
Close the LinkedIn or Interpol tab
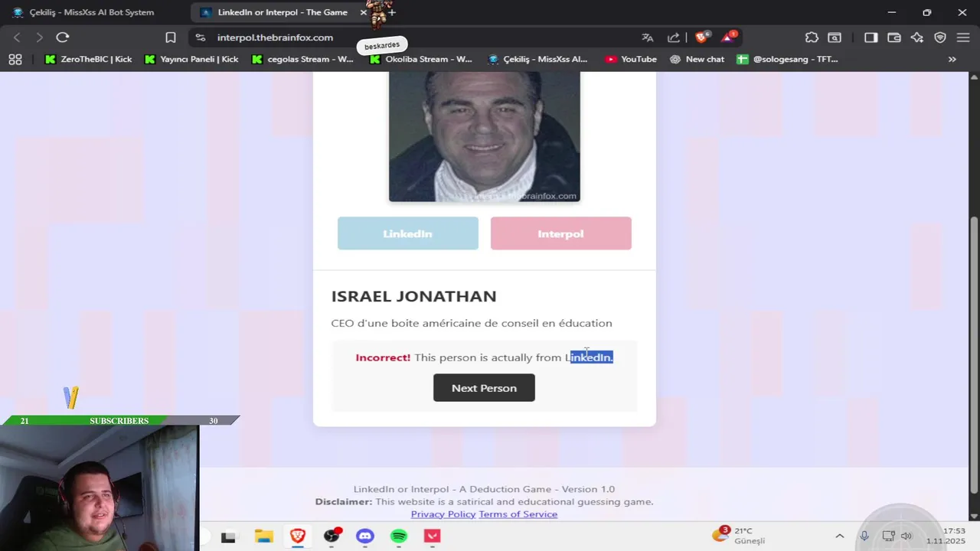364,12
